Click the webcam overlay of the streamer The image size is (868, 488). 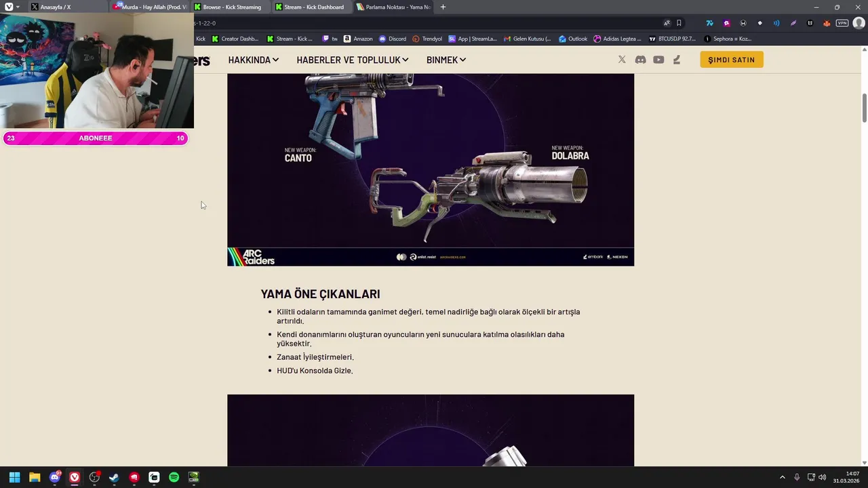point(97,70)
